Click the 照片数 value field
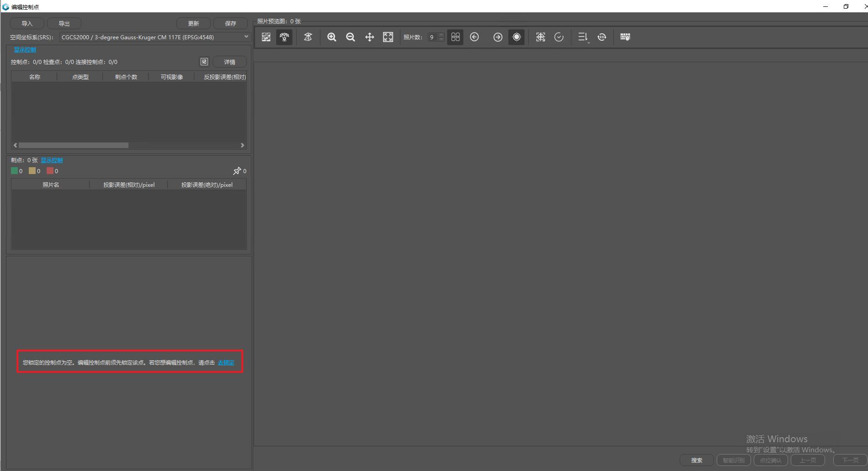This screenshot has height=471, width=868. [x=432, y=37]
